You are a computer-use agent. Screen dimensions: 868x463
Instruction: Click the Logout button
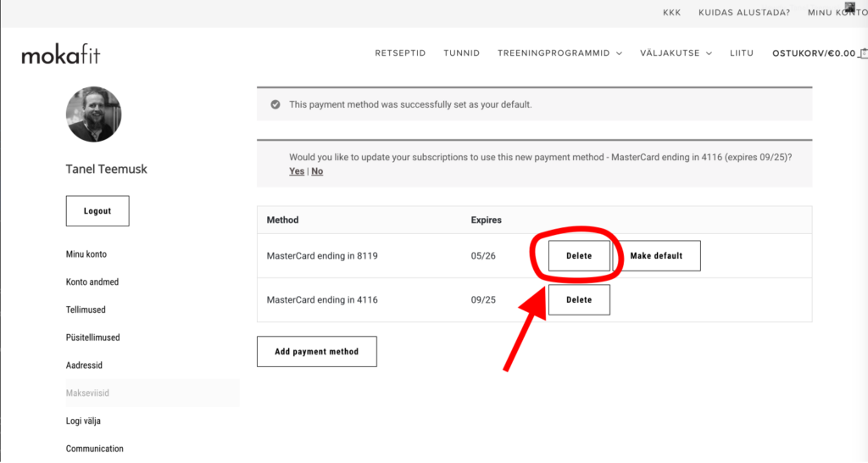click(x=97, y=211)
